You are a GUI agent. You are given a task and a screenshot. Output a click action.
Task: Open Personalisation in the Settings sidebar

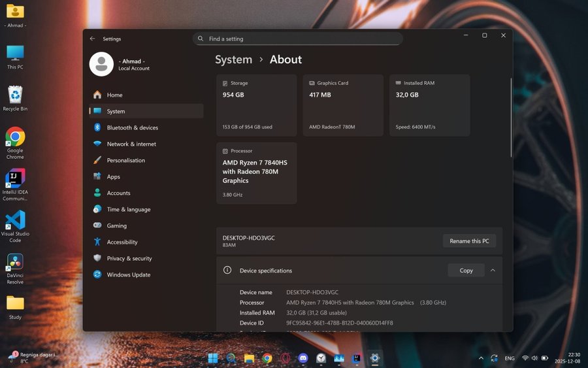[x=125, y=160]
